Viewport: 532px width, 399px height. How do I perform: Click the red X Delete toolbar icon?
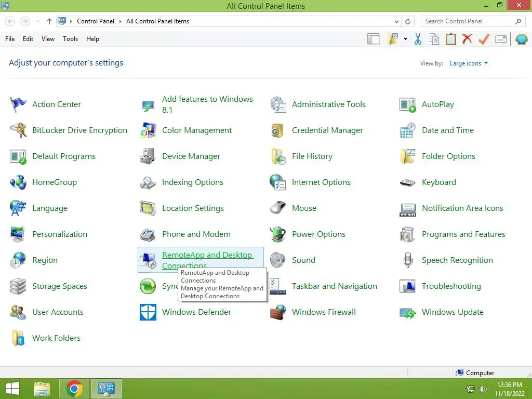pyautogui.click(x=467, y=39)
